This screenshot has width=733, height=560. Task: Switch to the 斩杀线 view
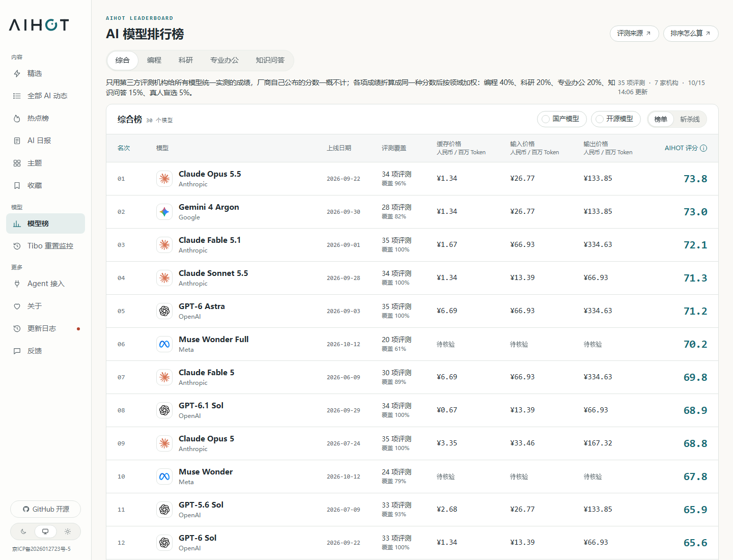point(690,119)
